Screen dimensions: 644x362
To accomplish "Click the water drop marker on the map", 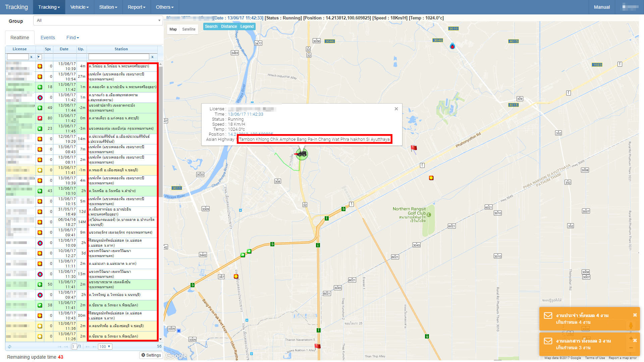I will click(x=452, y=46).
